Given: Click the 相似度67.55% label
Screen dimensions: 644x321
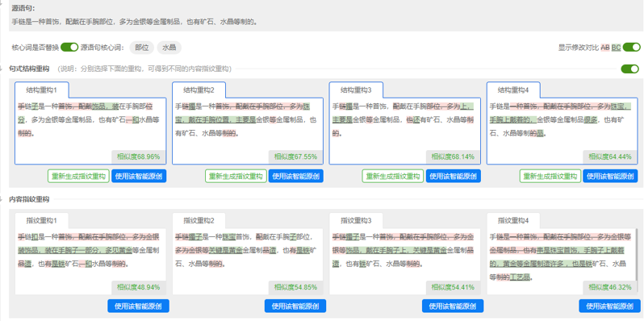Looking at the screenshot, I should click(x=295, y=156).
